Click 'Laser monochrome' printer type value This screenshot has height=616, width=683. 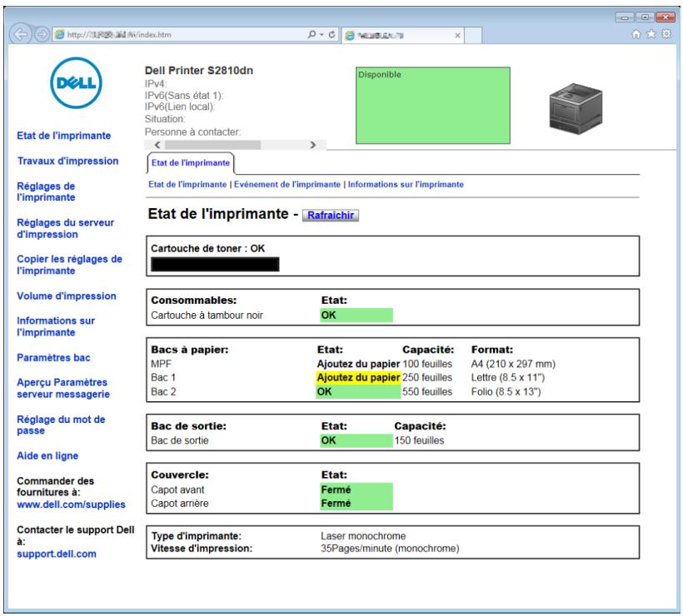click(363, 536)
